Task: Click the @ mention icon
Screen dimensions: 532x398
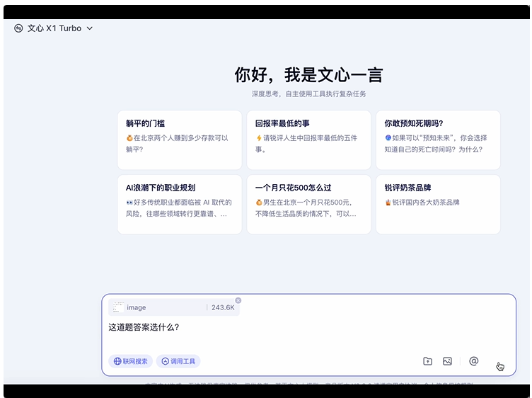Action: click(474, 361)
